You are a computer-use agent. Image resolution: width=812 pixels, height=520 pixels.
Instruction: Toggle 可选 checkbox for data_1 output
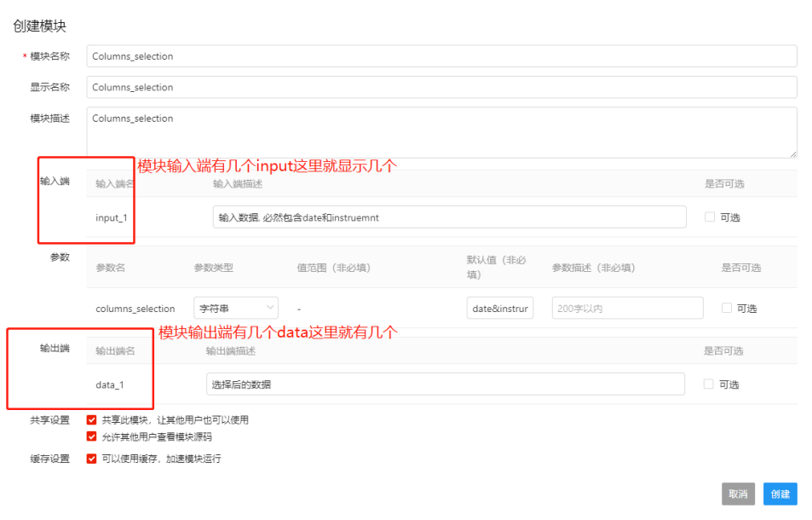[709, 384]
